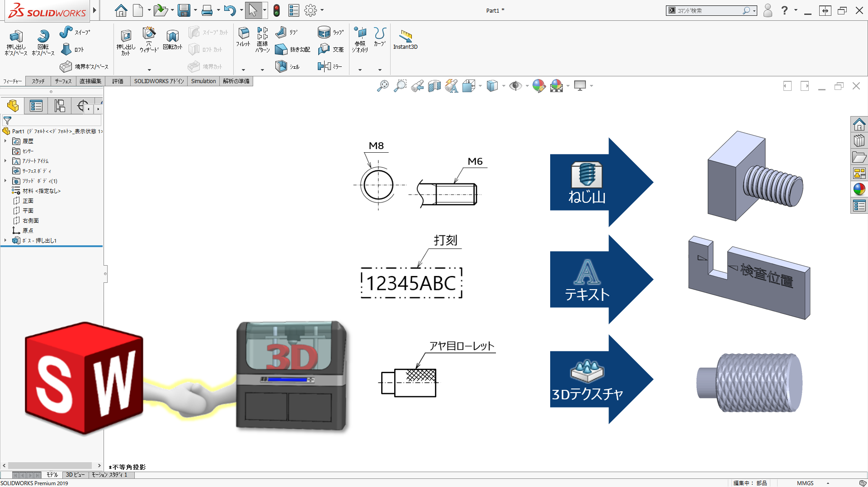Image resolution: width=868 pixels, height=487 pixels.
Task: Switch to the PropertyManager tab
Action: coord(36,106)
